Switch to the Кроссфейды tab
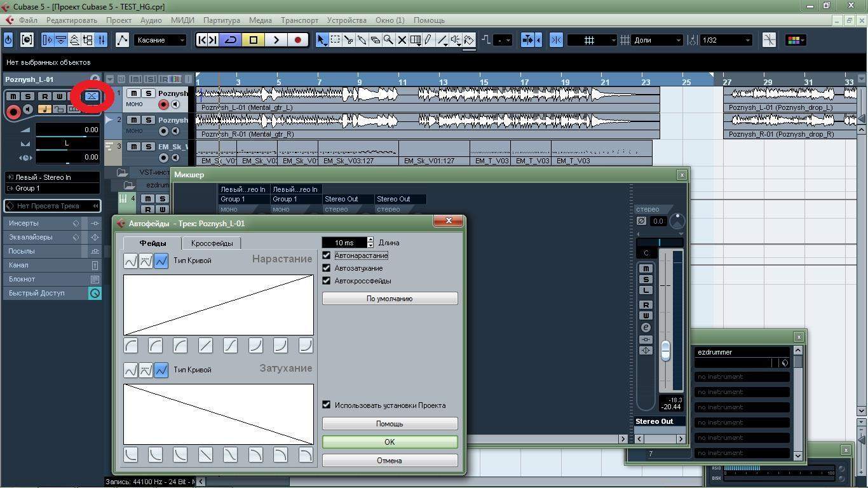Screen dimensions: 868x488 point(212,243)
